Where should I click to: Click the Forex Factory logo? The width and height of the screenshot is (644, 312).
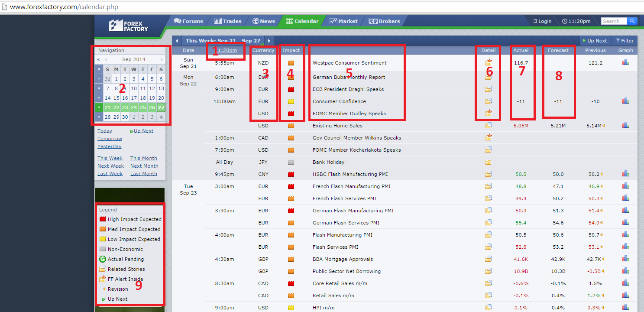pos(129,26)
